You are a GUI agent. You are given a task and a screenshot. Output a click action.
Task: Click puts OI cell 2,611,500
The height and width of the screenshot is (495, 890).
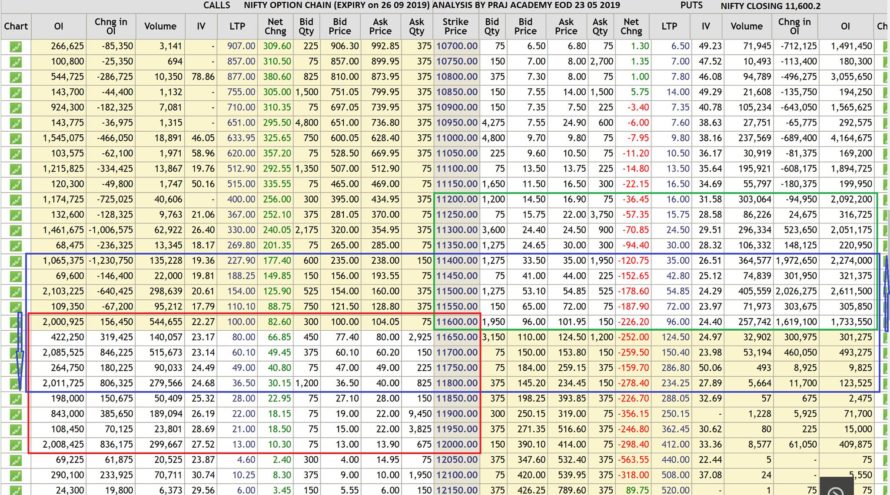pos(851,291)
